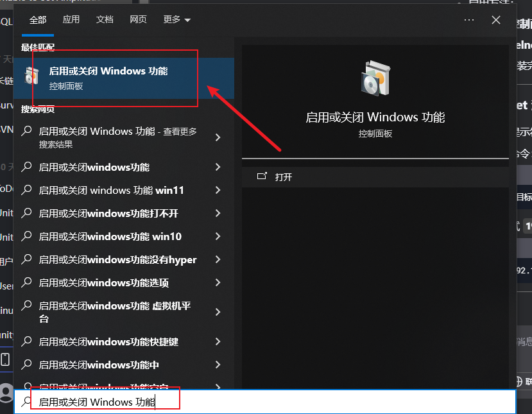
Task: Switch to the 全部 tab
Action: tap(38, 20)
